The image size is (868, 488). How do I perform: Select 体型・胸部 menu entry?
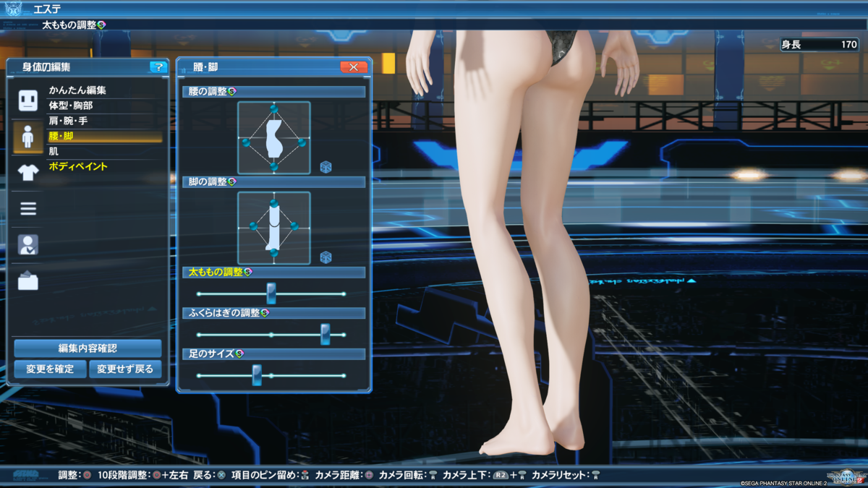(70, 106)
